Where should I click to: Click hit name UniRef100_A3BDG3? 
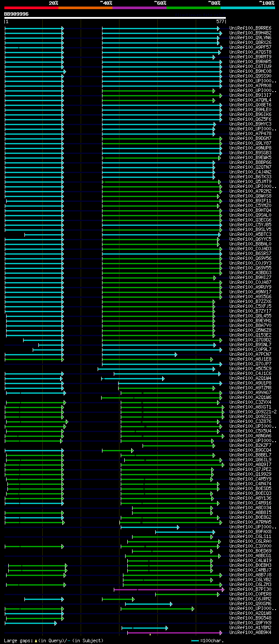(x=250, y=273)
